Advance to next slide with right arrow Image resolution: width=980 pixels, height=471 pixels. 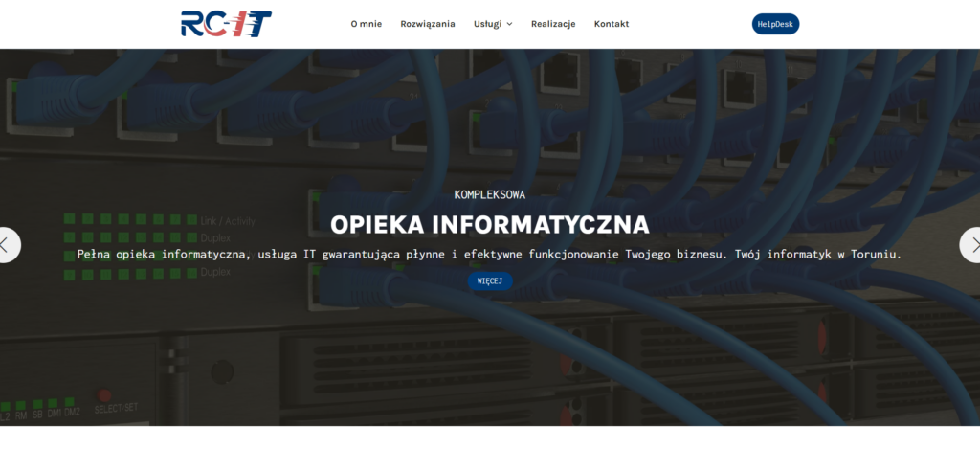tap(972, 245)
